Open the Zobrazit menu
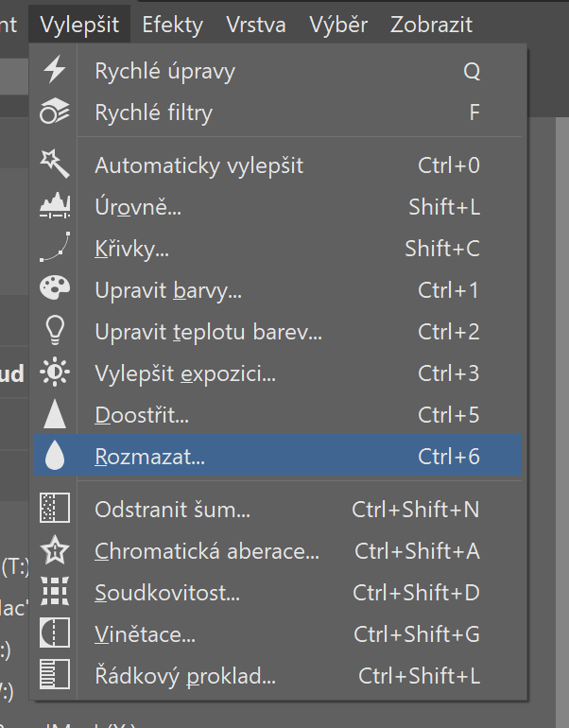Viewport: 569px width, 728px height. 431,25
